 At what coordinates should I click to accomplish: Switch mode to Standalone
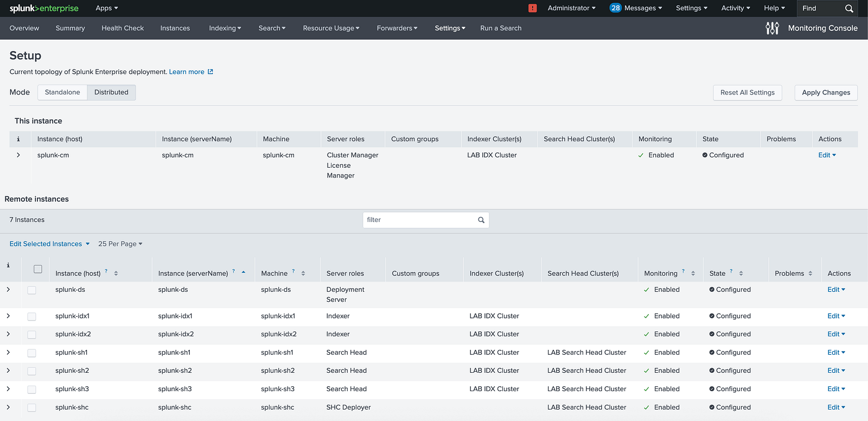click(62, 92)
